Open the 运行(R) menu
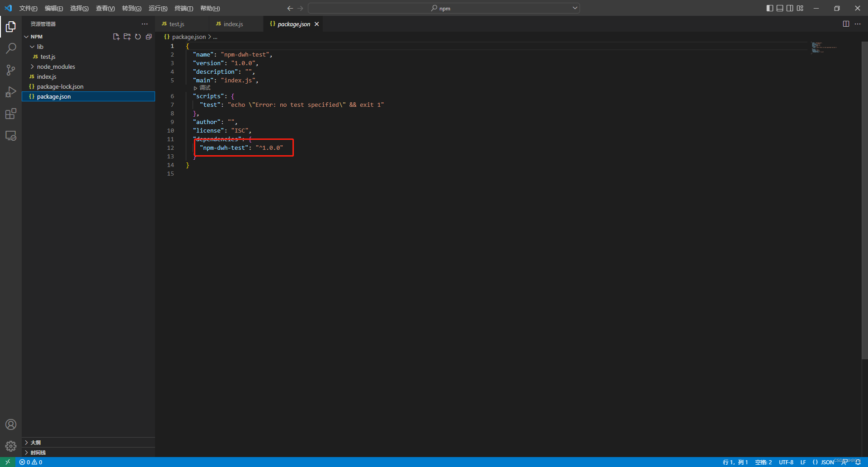The height and width of the screenshot is (467, 868). [x=158, y=8]
